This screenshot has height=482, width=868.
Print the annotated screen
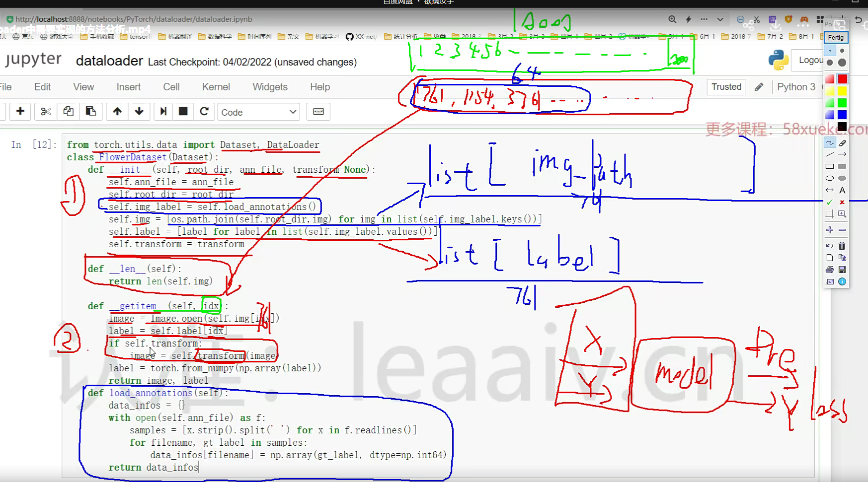pos(830,270)
